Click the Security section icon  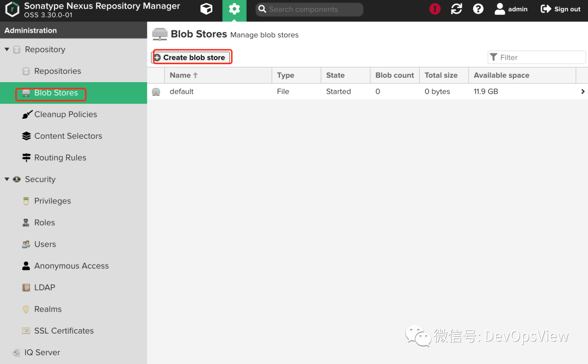(16, 179)
